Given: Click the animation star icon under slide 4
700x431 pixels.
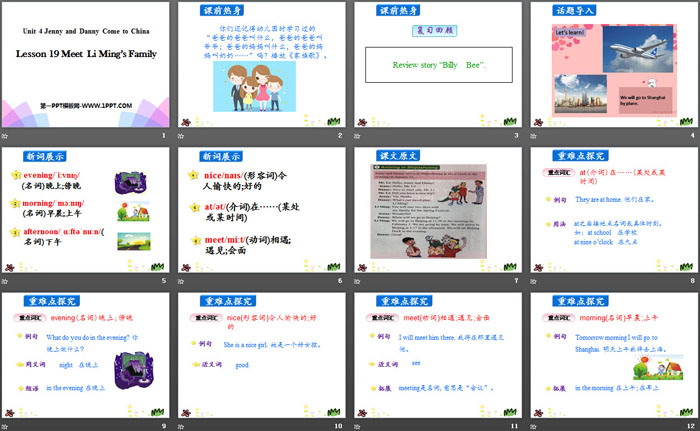Looking at the screenshot, I should coord(533,136).
